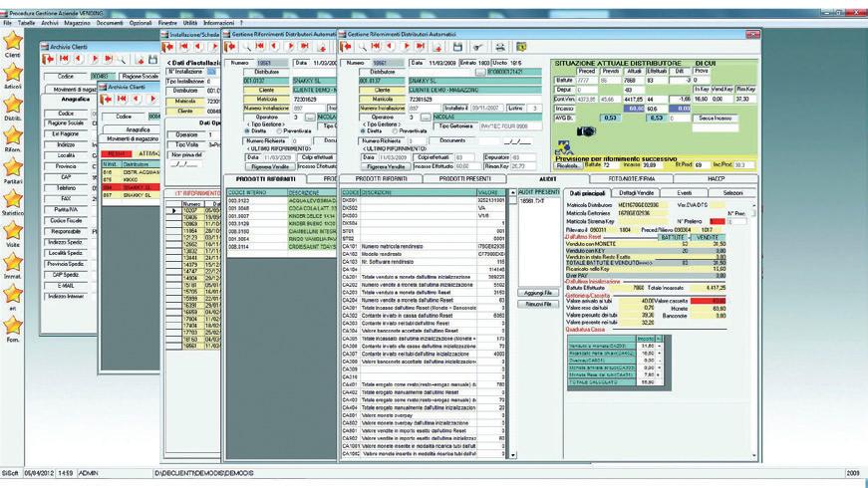The width and height of the screenshot is (868, 488).
Task: Click new record icon in front Gestione Rifornimenti toolbar
Action: click(437, 47)
